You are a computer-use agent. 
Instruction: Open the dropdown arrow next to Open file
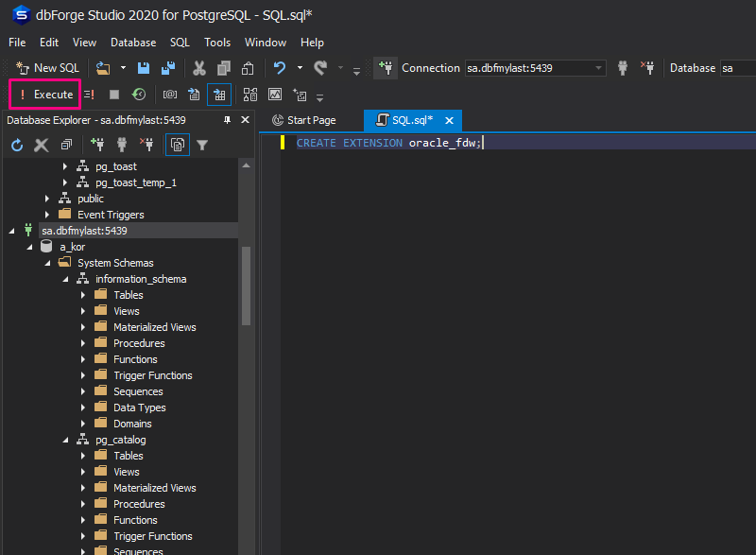tap(123, 68)
